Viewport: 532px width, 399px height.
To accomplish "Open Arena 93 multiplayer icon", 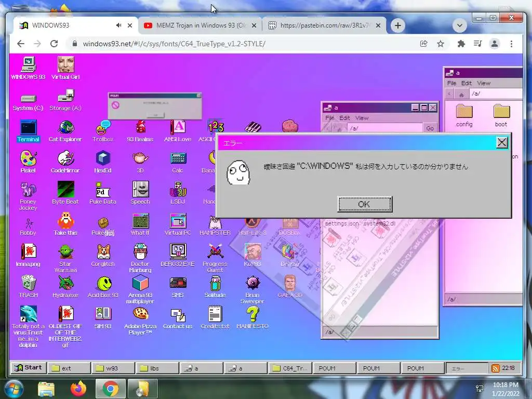I will click(140, 290).
